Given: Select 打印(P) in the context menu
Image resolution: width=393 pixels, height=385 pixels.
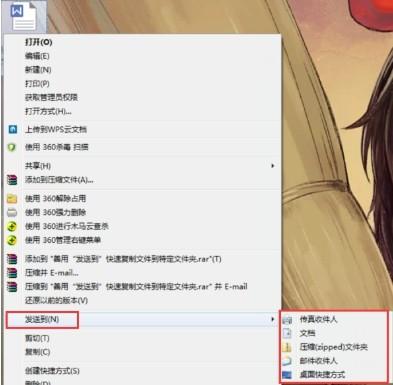Looking at the screenshot, I should pos(37,83).
